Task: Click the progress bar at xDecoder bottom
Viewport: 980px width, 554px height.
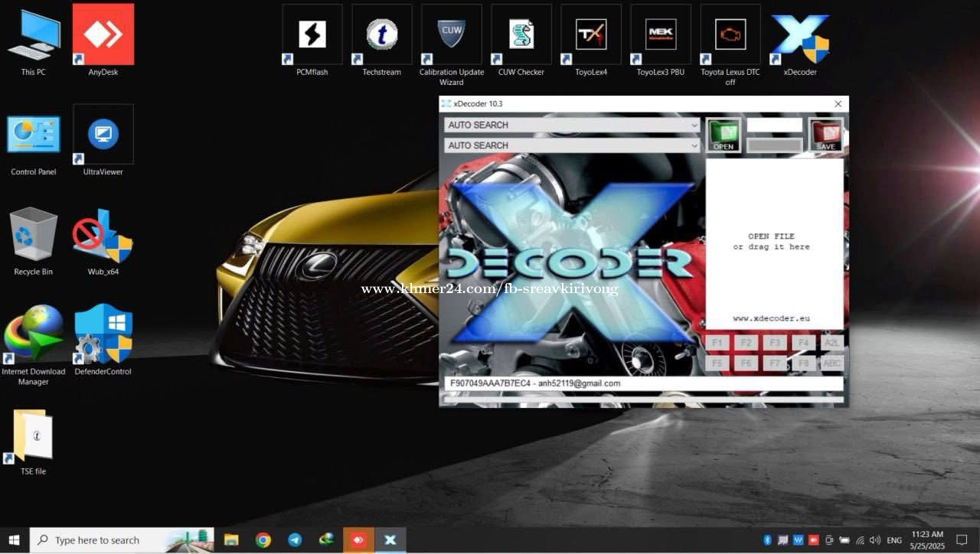Action: (643, 399)
